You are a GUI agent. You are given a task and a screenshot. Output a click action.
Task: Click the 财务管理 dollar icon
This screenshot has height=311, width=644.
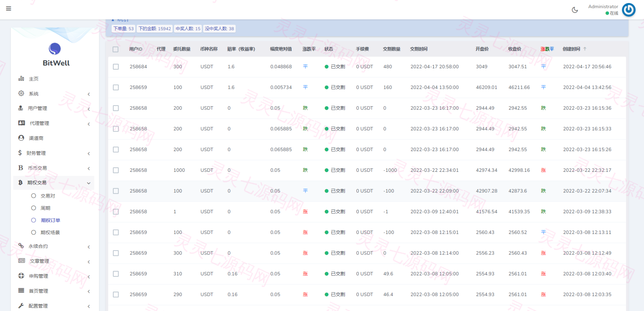click(20, 153)
